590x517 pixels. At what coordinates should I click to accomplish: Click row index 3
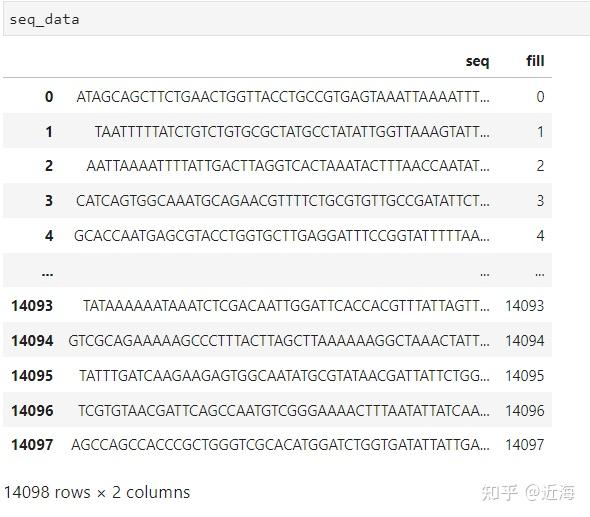coord(49,201)
